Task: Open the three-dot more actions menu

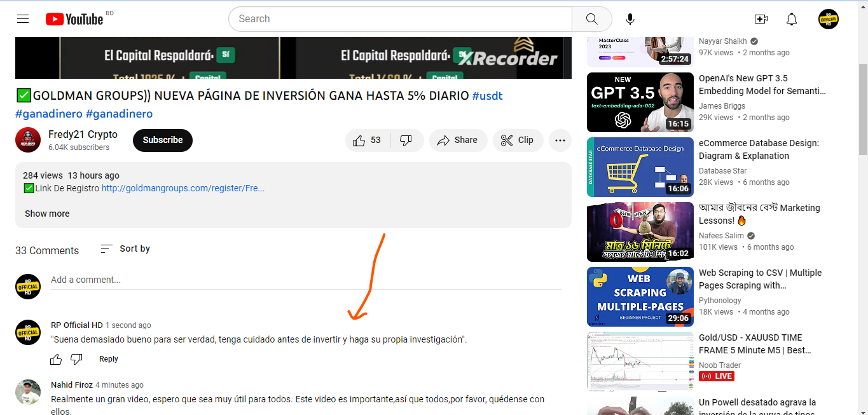Action: 560,140
